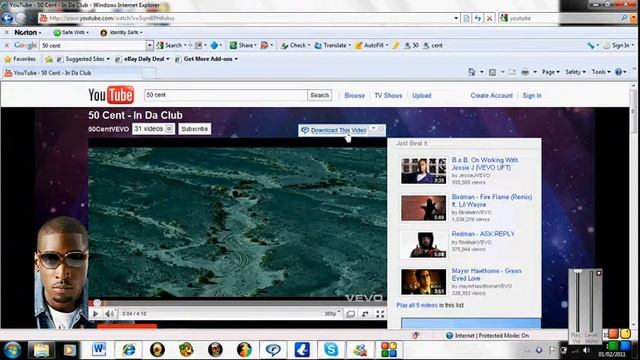This screenshot has height=360, width=640.
Task: Click the Compatibility View icon
Action: pos(467,18)
